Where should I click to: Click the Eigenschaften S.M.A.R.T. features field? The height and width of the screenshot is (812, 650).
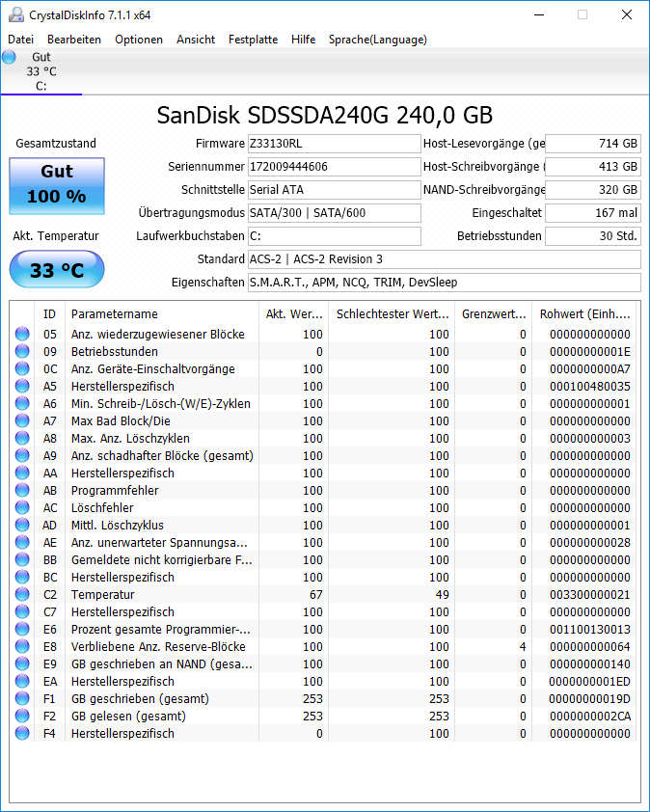click(x=445, y=283)
